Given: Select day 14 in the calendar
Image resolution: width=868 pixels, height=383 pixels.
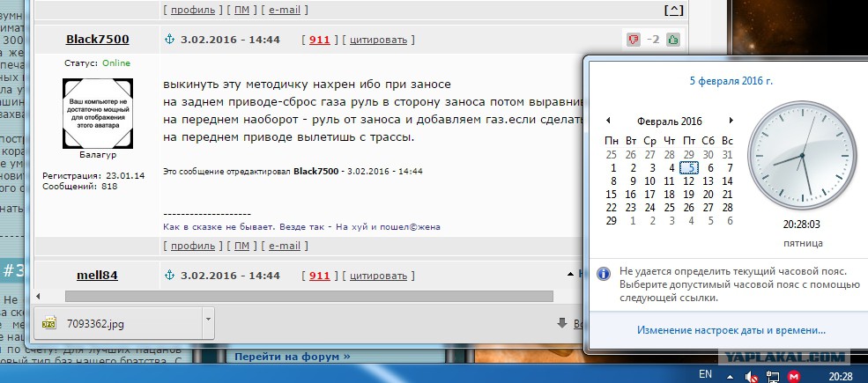Looking at the screenshot, I should pyautogui.click(x=727, y=180).
